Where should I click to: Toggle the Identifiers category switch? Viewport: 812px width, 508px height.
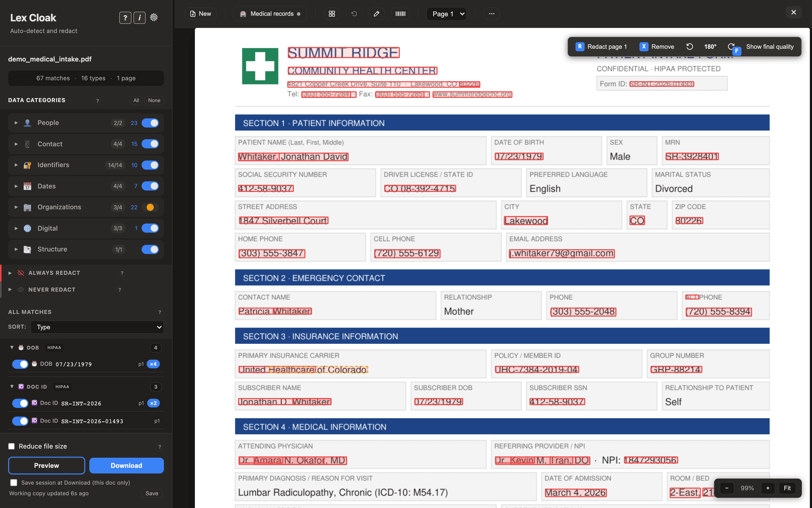point(150,165)
